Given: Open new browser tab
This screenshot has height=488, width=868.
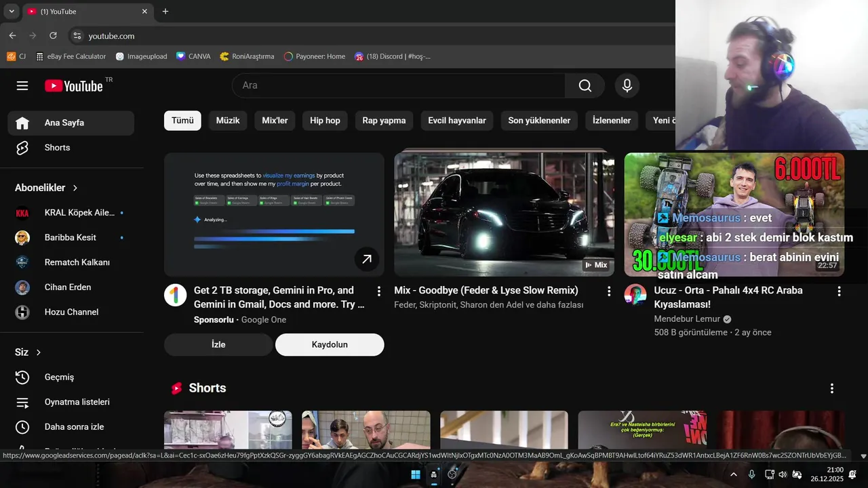Looking at the screenshot, I should point(165,12).
